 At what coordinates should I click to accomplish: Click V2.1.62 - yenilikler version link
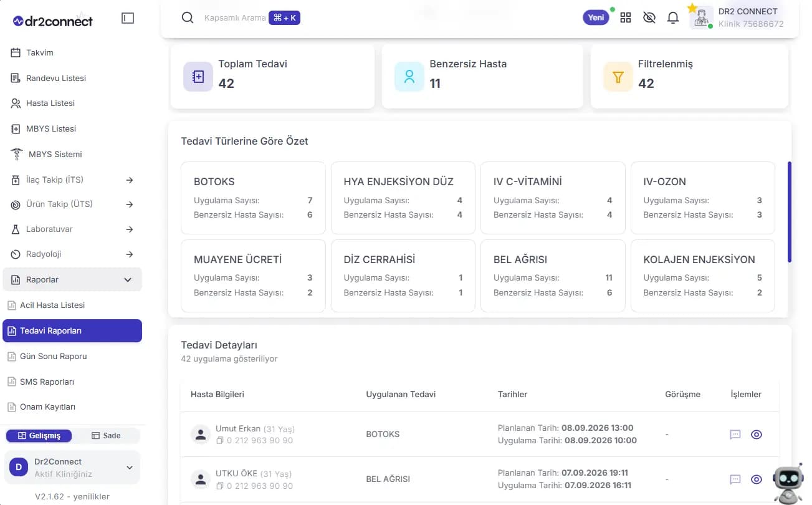point(72,497)
